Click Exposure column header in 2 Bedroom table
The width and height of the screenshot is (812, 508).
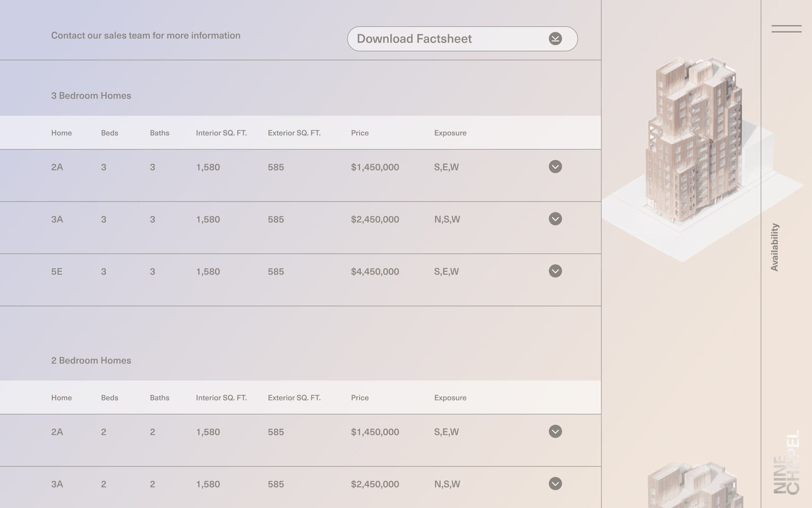tap(450, 398)
